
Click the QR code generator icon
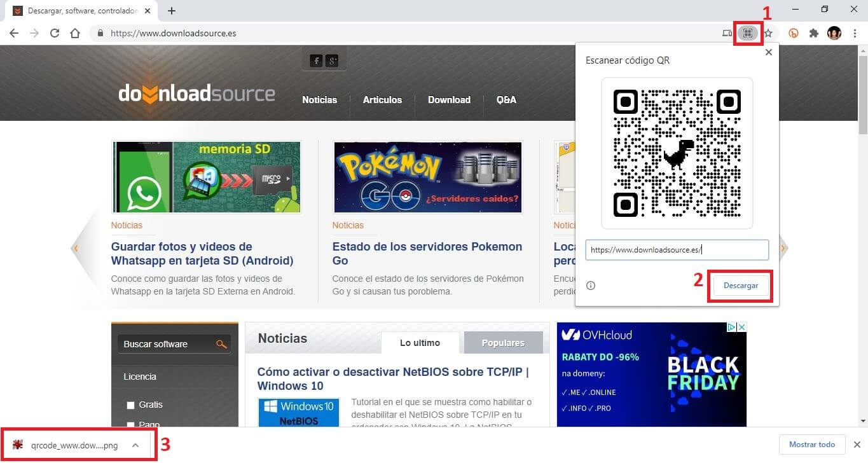point(748,33)
